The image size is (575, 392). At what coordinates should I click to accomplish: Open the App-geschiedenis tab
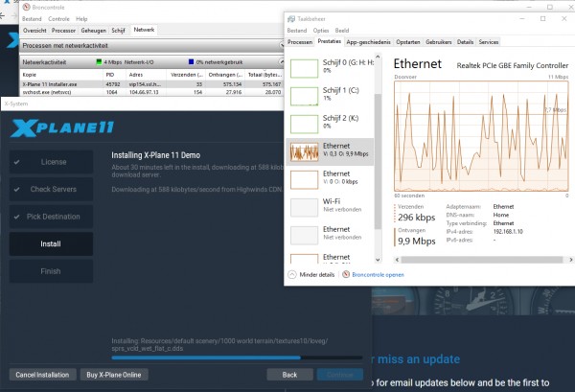(368, 42)
